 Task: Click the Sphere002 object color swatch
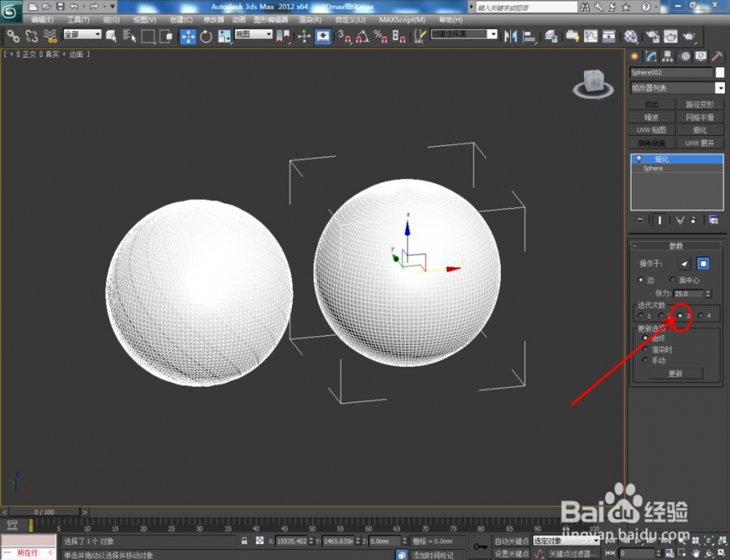coord(720,72)
